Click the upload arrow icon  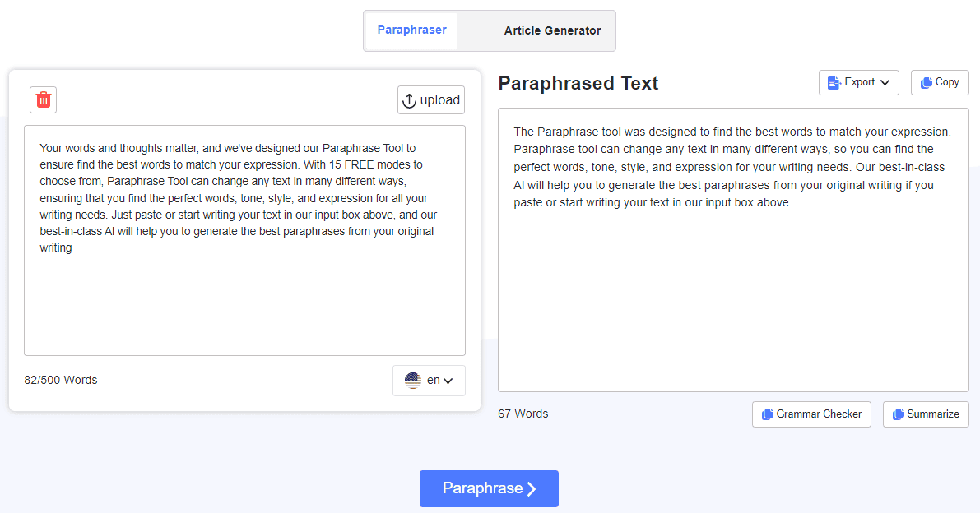409,100
